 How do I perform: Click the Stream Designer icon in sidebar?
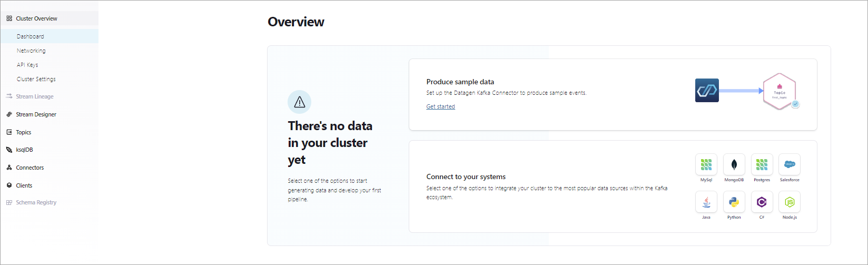coord(9,114)
